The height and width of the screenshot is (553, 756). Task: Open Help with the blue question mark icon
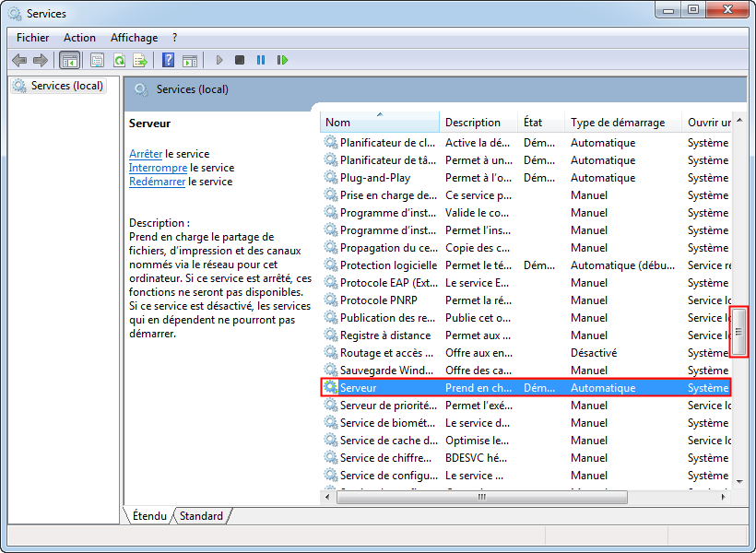[x=168, y=60]
